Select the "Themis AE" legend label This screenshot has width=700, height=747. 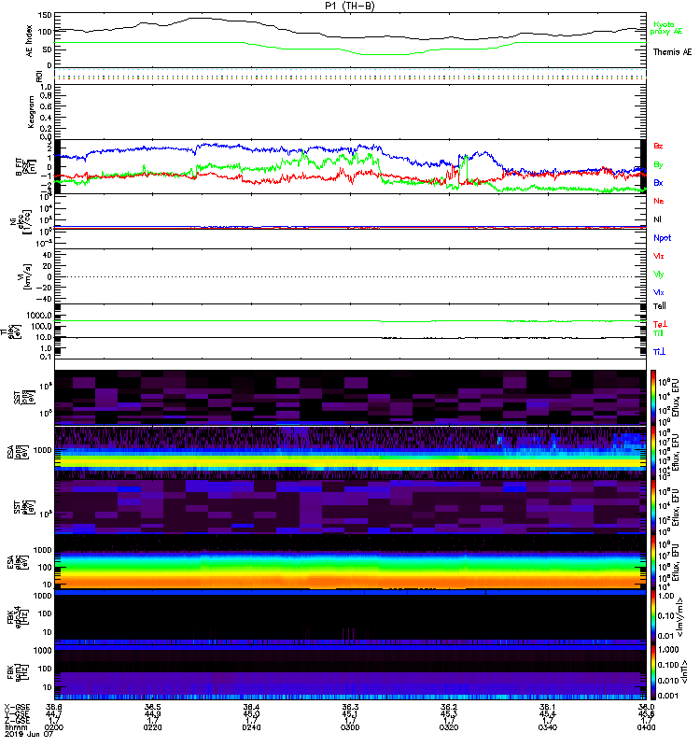tap(672, 52)
